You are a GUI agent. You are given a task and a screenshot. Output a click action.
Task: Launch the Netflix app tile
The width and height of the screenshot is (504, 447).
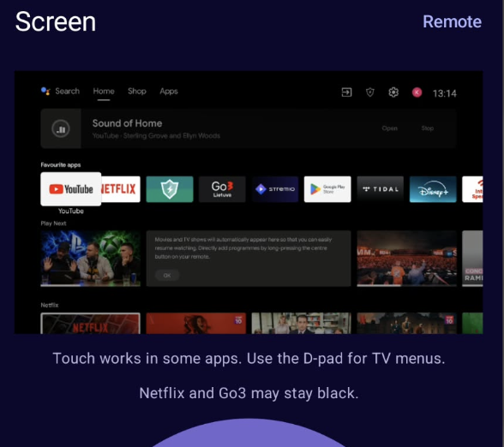pyautogui.click(x=121, y=188)
